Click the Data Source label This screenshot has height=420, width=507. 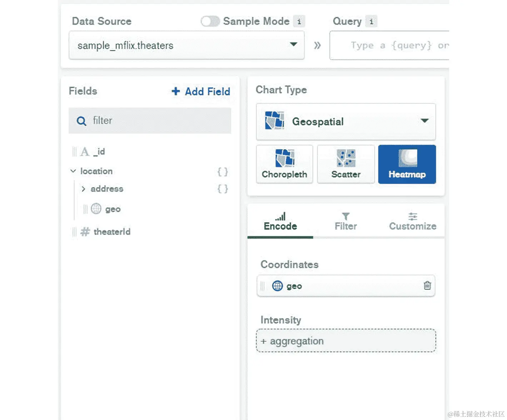point(102,21)
